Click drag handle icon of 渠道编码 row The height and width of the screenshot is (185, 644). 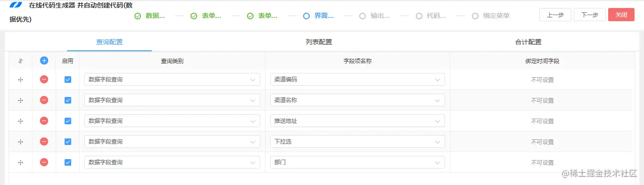pyautogui.click(x=20, y=80)
